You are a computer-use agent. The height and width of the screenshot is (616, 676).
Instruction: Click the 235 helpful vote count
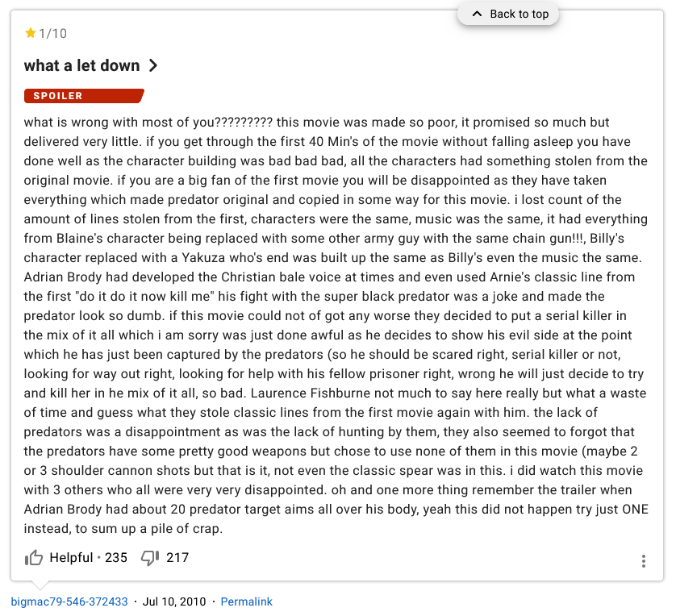[x=116, y=558]
